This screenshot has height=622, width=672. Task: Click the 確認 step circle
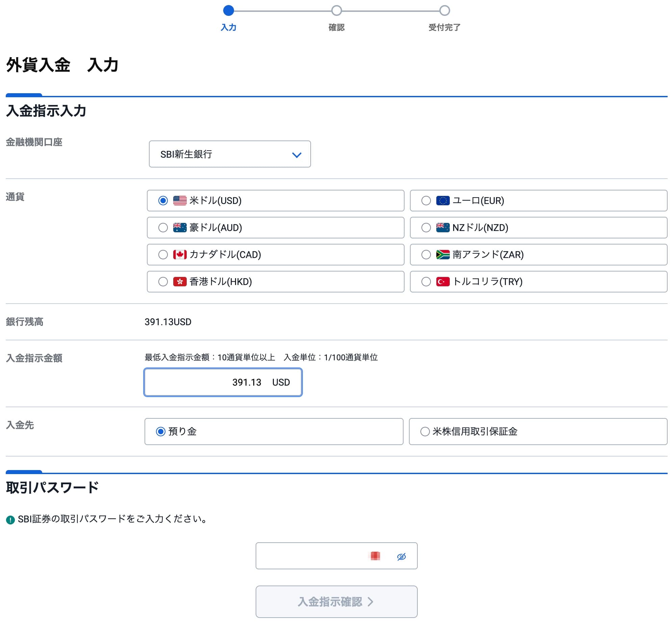pos(336,11)
